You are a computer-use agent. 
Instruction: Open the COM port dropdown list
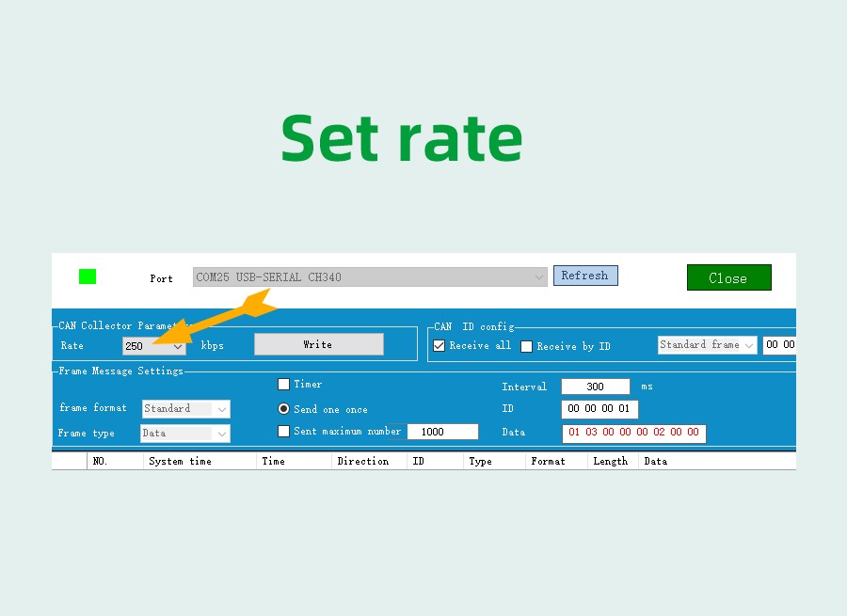coord(369,277)
